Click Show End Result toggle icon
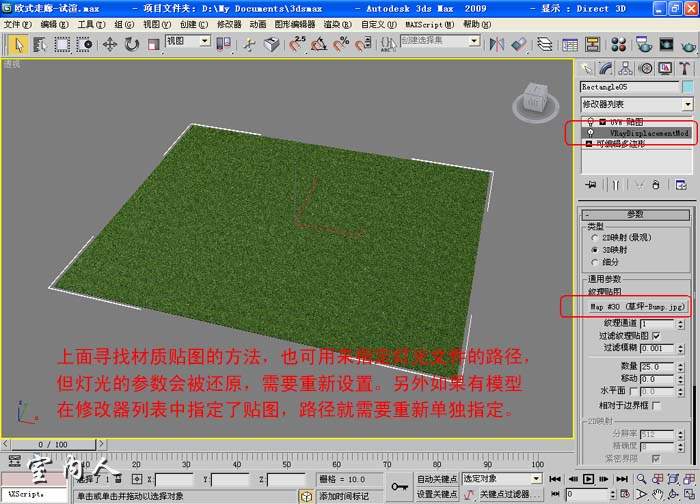This screenshot has height=504, width=700. pyautogui.click(x=616, y=185)
